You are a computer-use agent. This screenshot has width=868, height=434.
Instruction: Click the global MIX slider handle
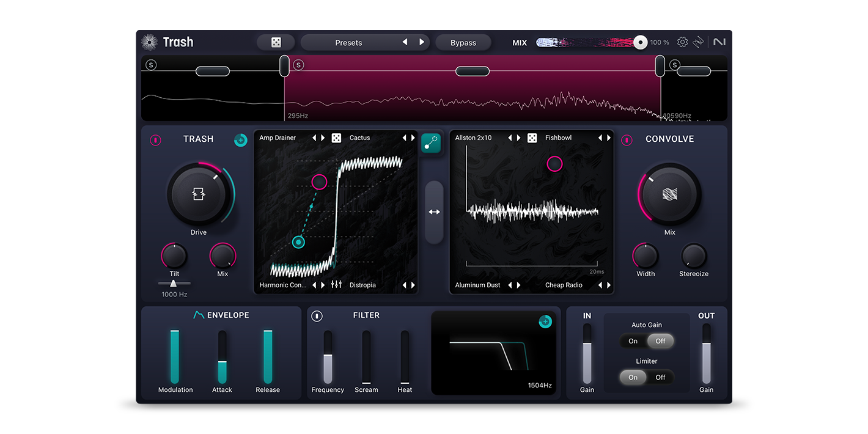coord(640,42)
